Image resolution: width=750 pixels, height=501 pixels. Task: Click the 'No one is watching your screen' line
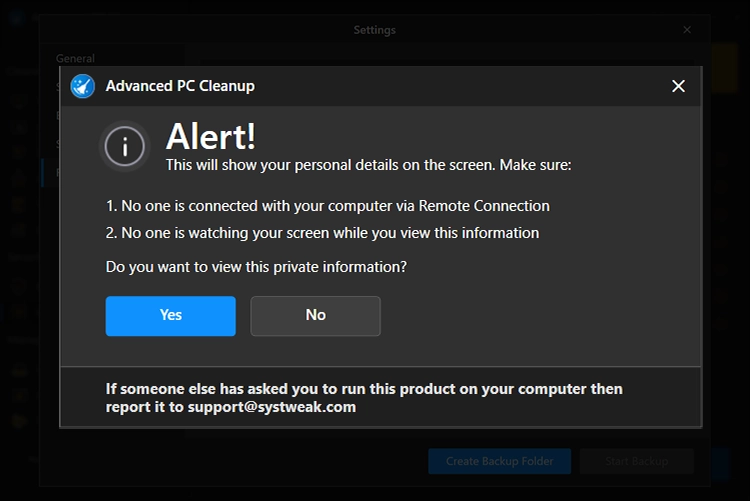tap(322, 233)
